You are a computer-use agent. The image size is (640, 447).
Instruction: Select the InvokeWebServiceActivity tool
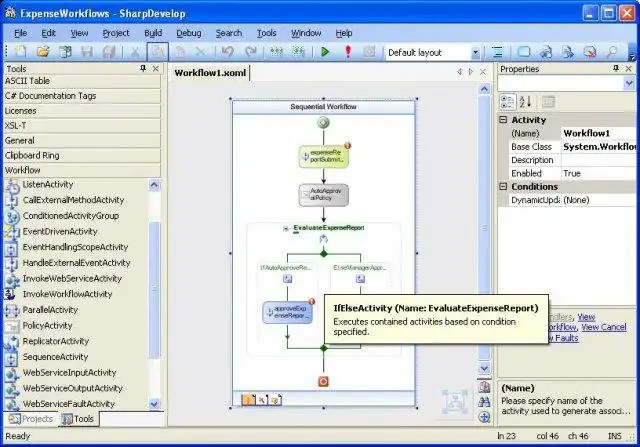click(x=72, y=278)
